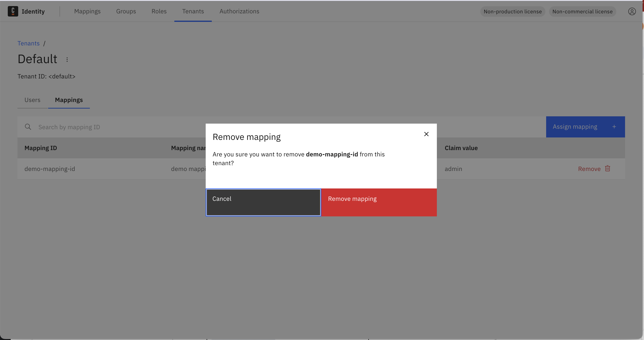Click the trash icon next to Remove link
The width and height of the screenshot is (644, 340).
point(608,169)
